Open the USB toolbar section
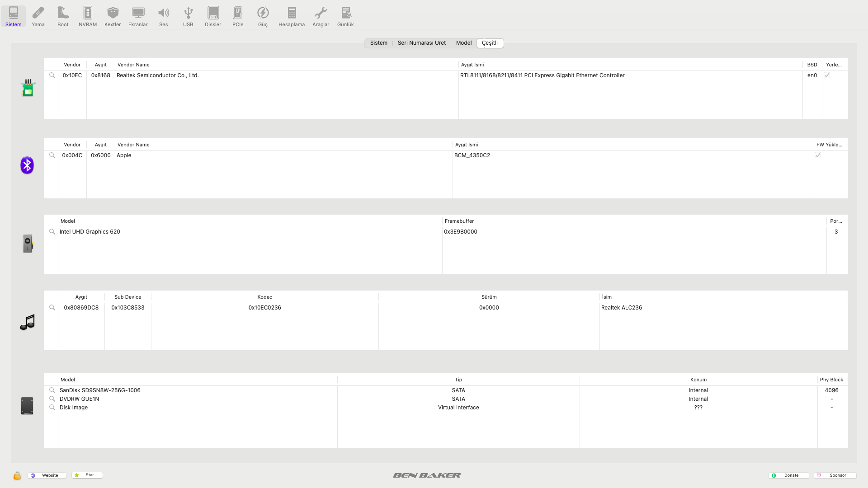Image resolution: width=868 pixels, height=488 pixels. (x=188, y=17)
